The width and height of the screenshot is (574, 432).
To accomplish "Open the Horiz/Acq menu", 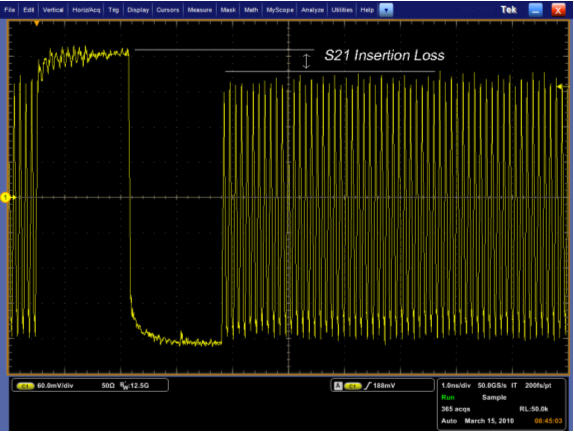I will [86, 10].
